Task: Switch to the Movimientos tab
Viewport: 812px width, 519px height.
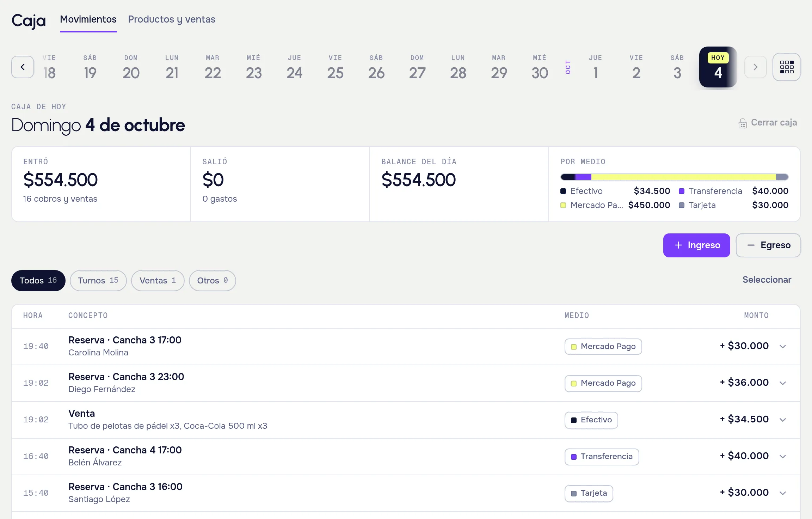Action: coord(88,19)
